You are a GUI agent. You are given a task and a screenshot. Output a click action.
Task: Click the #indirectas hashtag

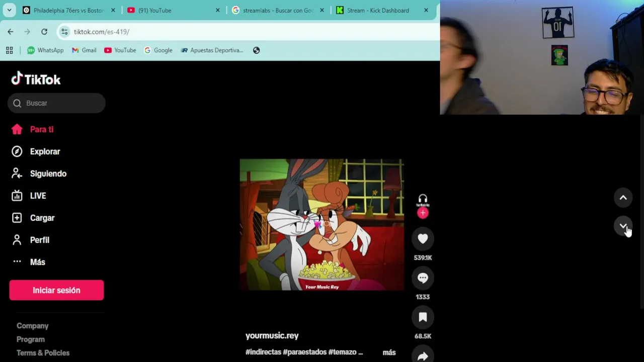tap(263, 352)
